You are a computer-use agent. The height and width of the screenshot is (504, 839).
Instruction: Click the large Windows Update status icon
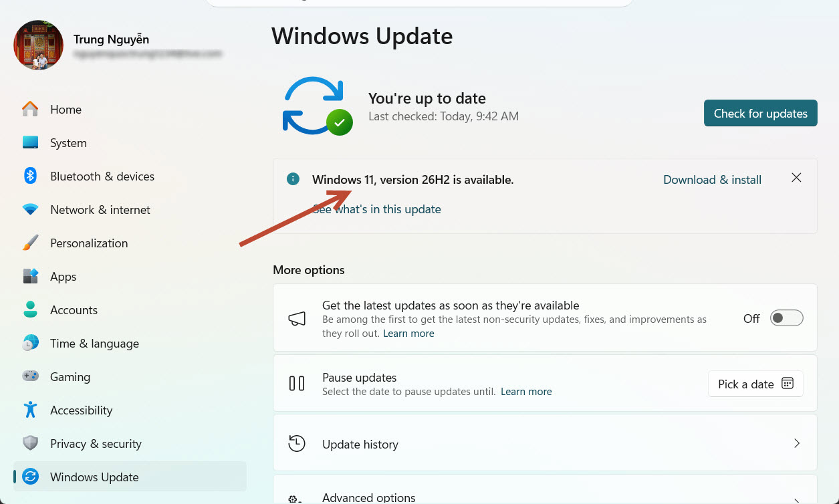(x=317, y=106)
